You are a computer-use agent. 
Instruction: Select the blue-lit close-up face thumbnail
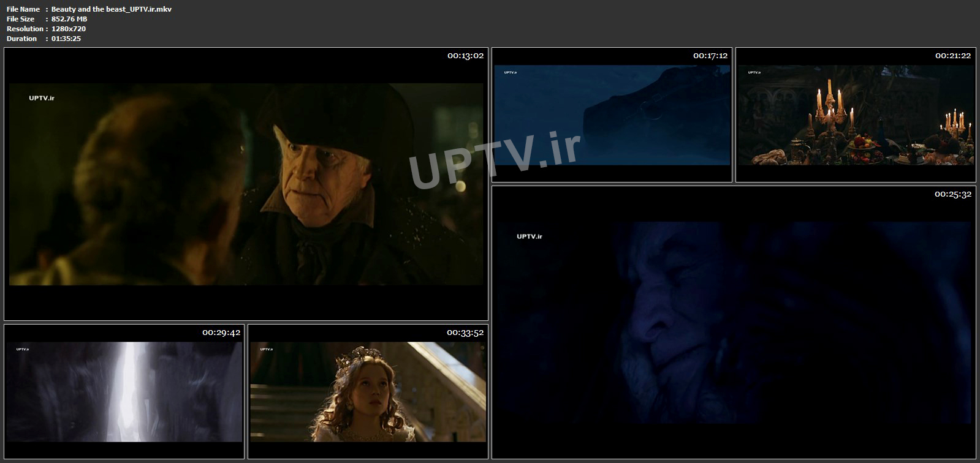734,323
